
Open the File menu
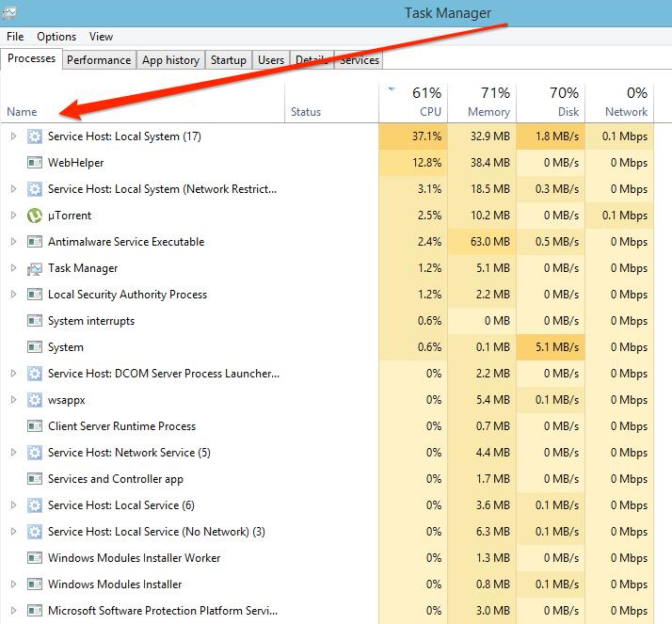click(x=15, y=37)
